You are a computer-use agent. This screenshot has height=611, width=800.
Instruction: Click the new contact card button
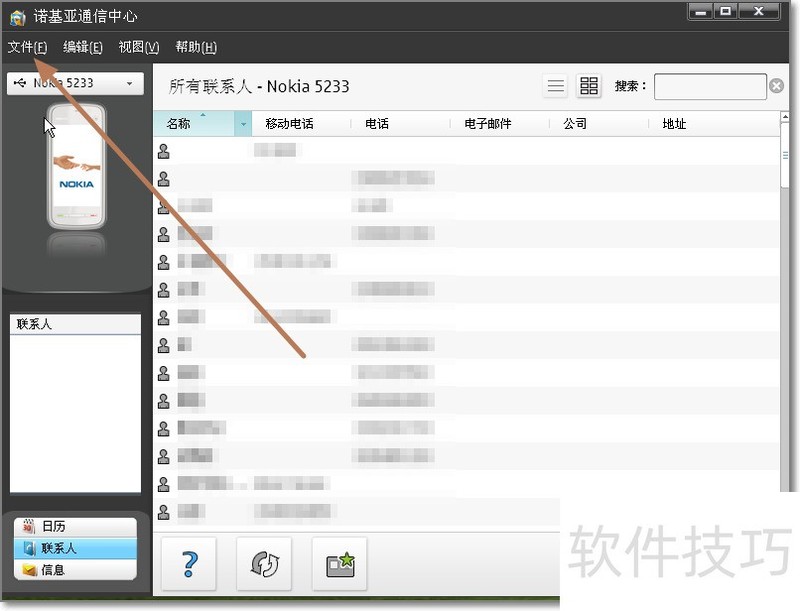click(x=340, y=564)
